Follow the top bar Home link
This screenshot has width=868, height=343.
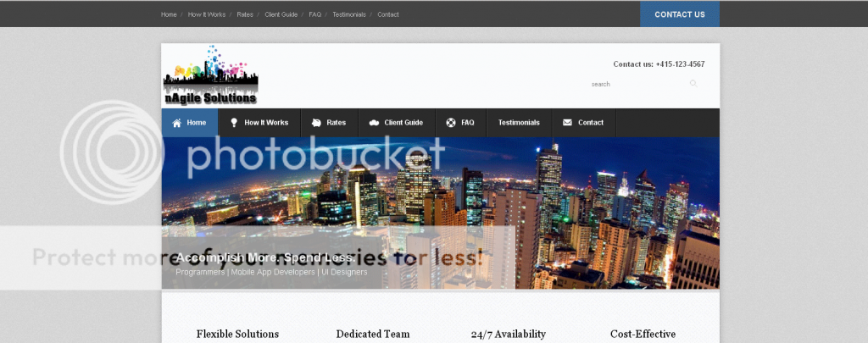[x=169, y=15]
